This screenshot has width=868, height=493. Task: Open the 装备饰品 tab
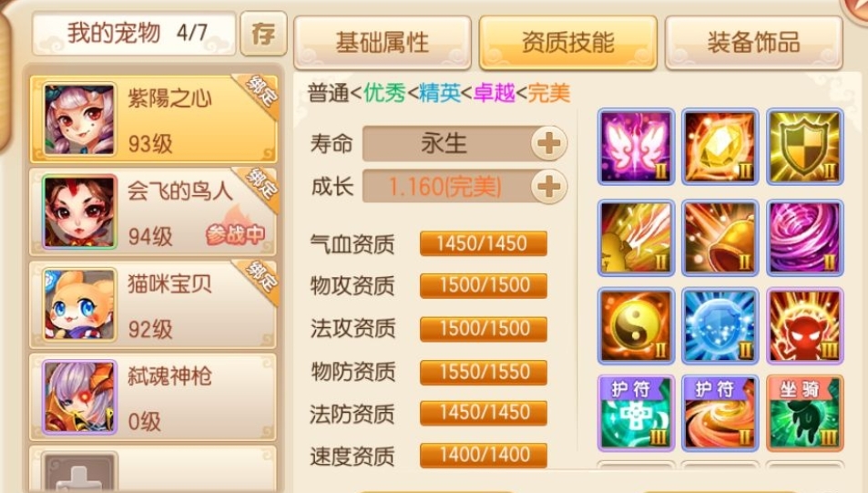[753, 43]
